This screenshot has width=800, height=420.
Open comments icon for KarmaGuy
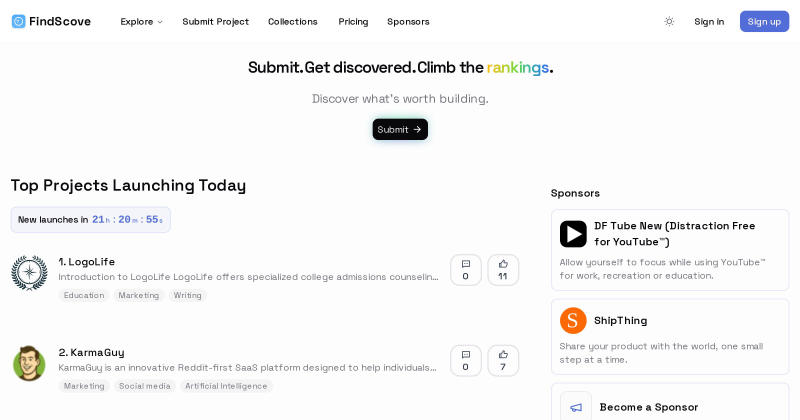[x=465, y=361]
